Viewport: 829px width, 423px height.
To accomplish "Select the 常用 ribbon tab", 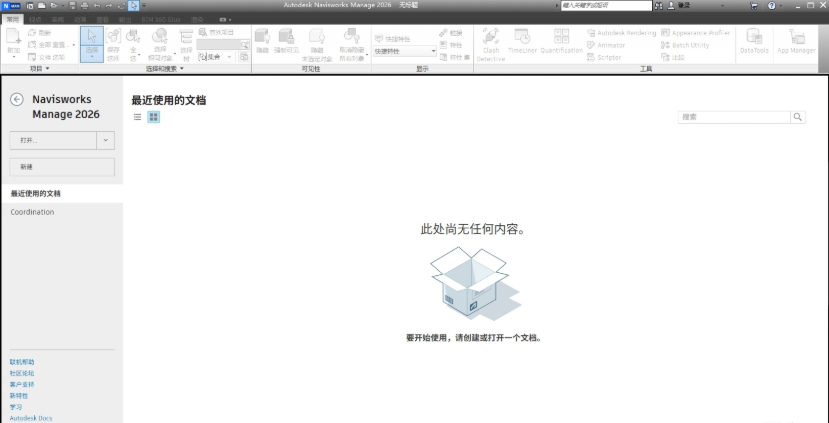I will pyautogui.click(x=13, y=19).
